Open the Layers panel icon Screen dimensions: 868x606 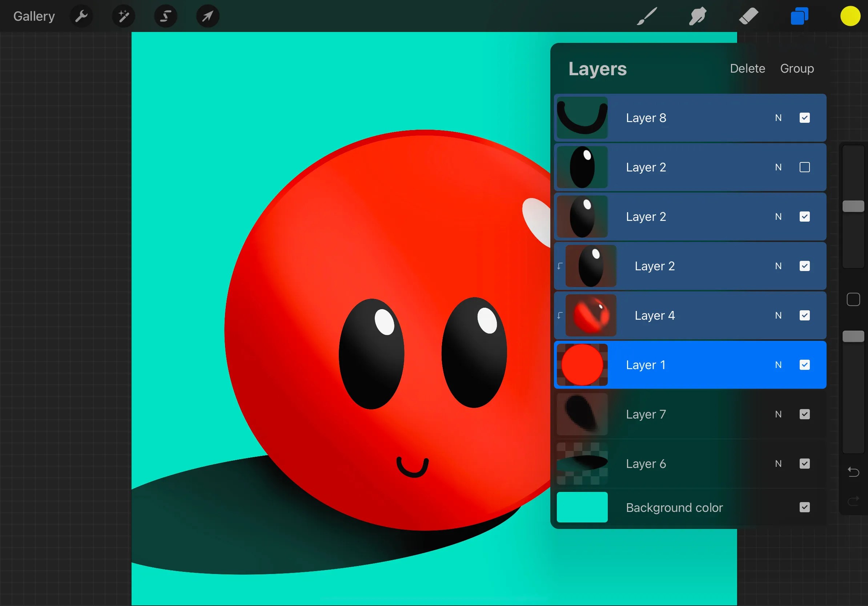point(799,16)
